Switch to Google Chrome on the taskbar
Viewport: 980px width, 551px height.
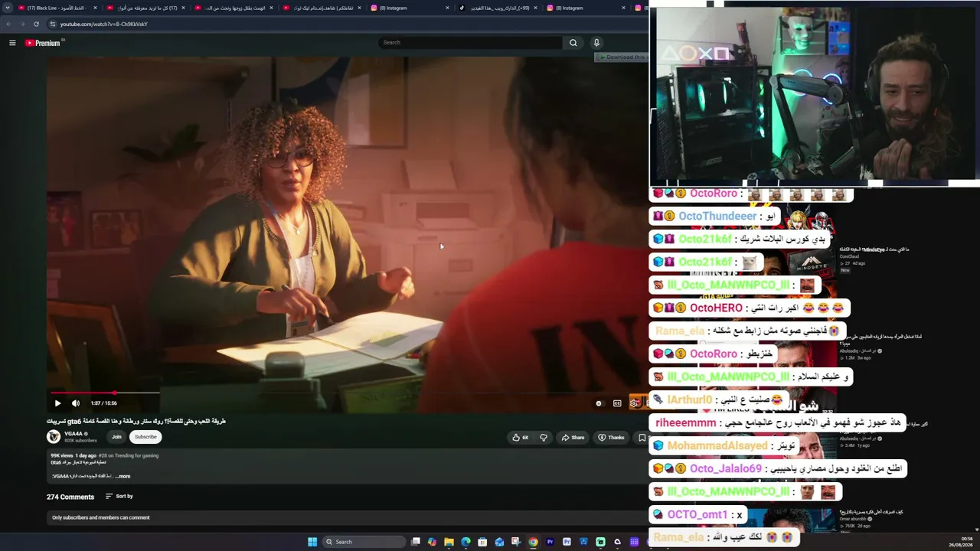[x=533, y=542]
